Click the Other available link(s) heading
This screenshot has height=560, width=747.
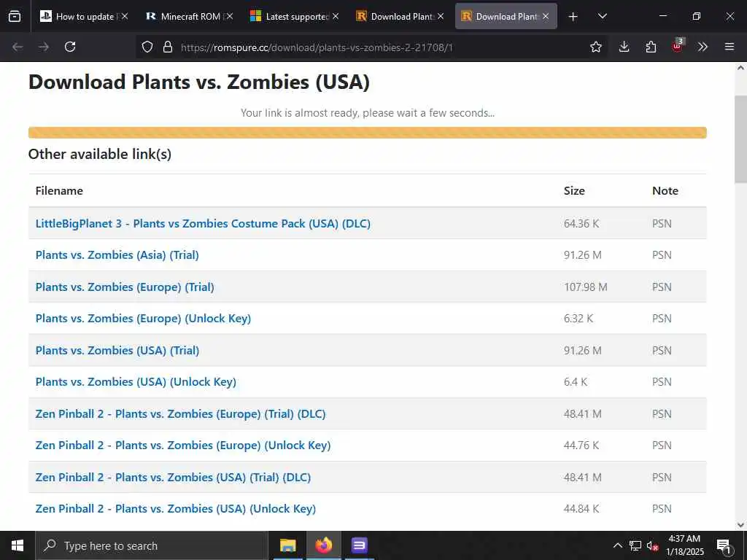point(99,154)
